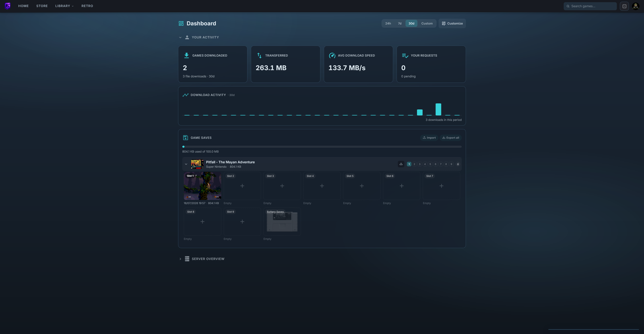Click the plus icon in Slot 9
The height and width of the screenshot is (334, 644).
click(242, 222)
